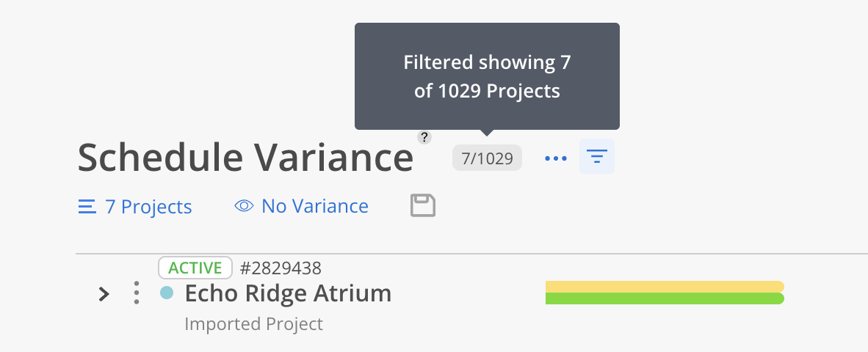Click the Imported Project subtitle
This screenshot has width=868, height=352.
tap(253, 324)
